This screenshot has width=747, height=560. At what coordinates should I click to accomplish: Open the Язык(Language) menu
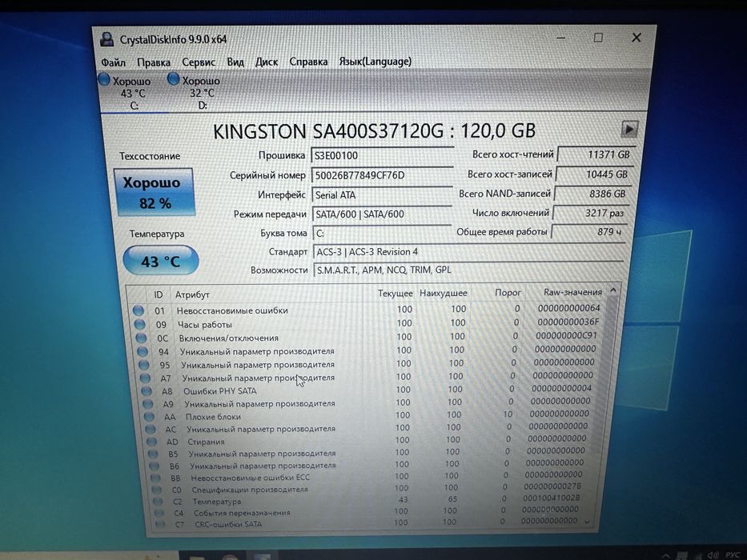[375, 62]
